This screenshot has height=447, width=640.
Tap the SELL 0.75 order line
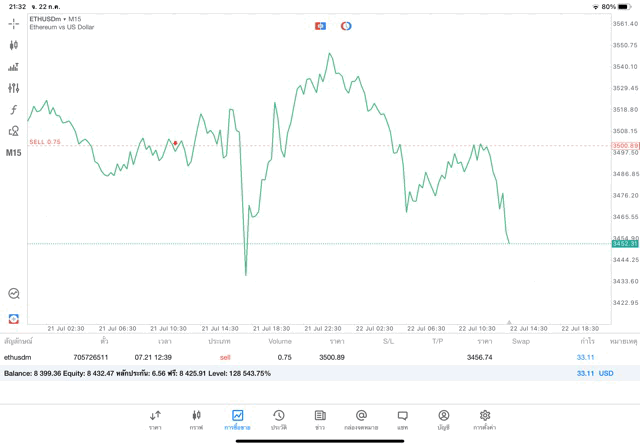point(45,142)
